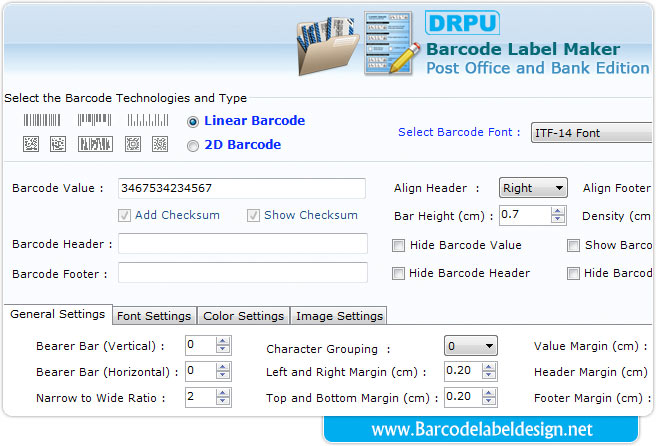Click the Barcode Footer input field
The width and height of the screenshot is (656, 446).
click(x=243, y=273)
